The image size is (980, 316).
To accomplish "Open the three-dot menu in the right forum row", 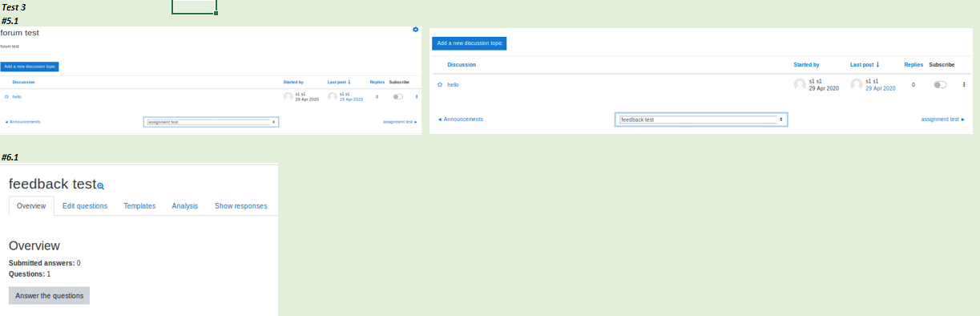I will pyautogui.click(x=964, y=84).
